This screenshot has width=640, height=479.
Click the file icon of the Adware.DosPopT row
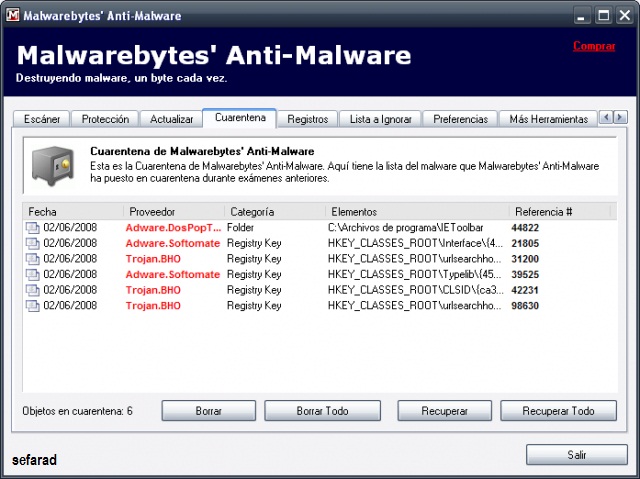pos(32,228)
